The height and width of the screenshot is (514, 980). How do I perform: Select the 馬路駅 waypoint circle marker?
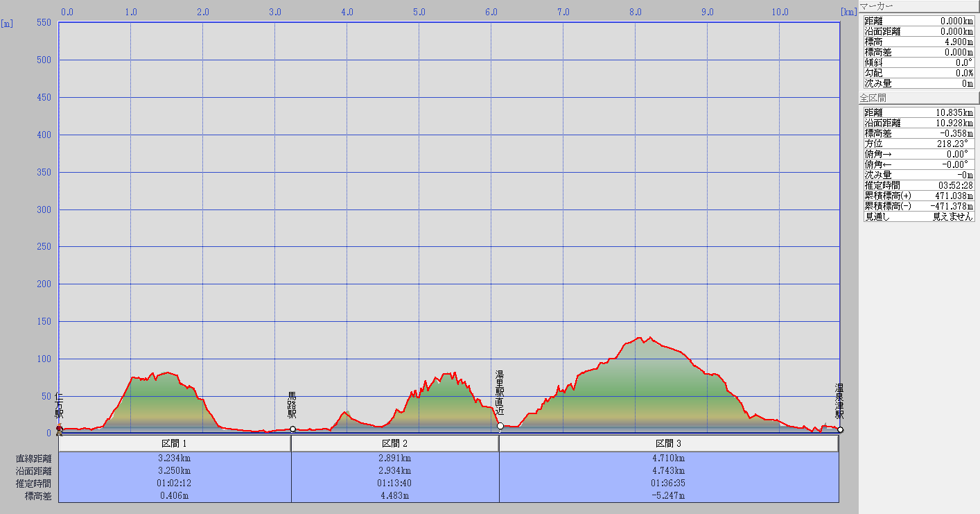click(x=292, y=429)
